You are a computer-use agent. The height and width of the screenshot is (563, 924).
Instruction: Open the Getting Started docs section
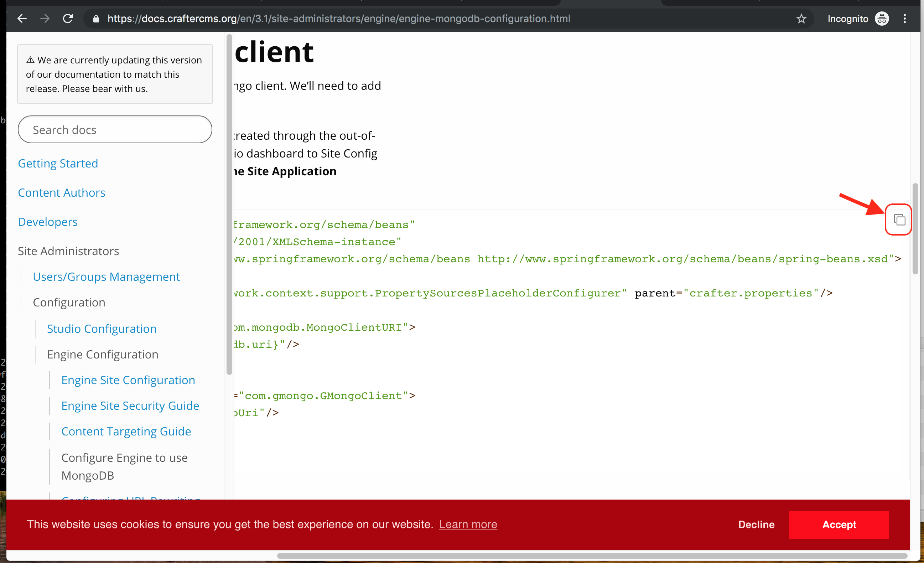58,163
